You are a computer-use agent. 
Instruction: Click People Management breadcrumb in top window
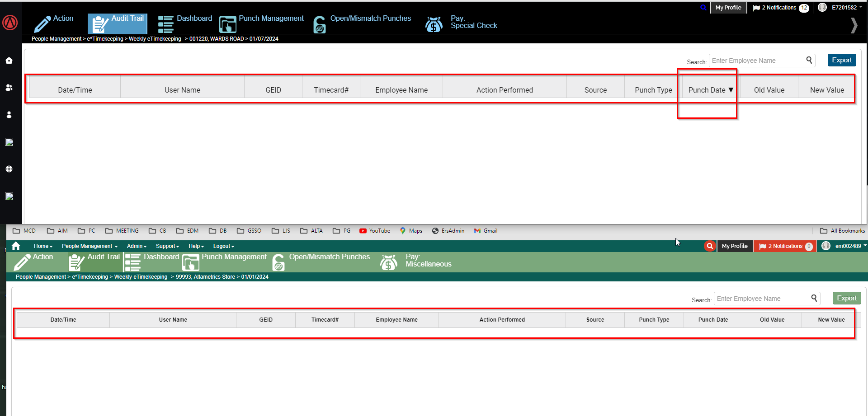(x=57, y=39)
